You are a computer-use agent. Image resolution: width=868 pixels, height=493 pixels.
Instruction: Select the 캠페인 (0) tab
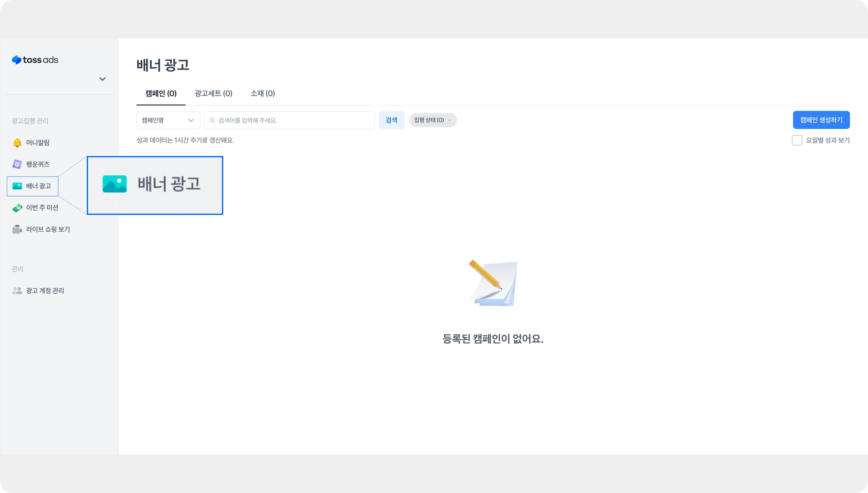pyautogui.click(x=161, y=93)
